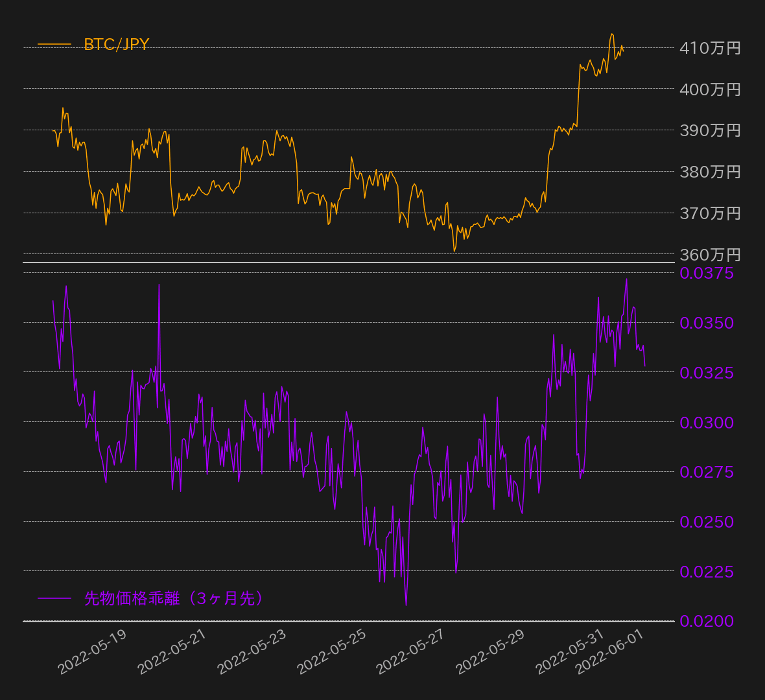This screenshot has width=765, height=700.
Task: Click the BTC/JPY legend label
Action: (x=117, y=44)
